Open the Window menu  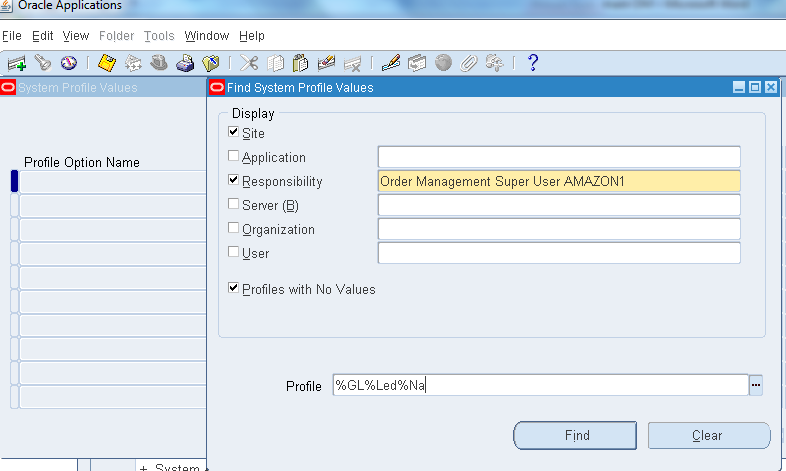pos(207,36)
